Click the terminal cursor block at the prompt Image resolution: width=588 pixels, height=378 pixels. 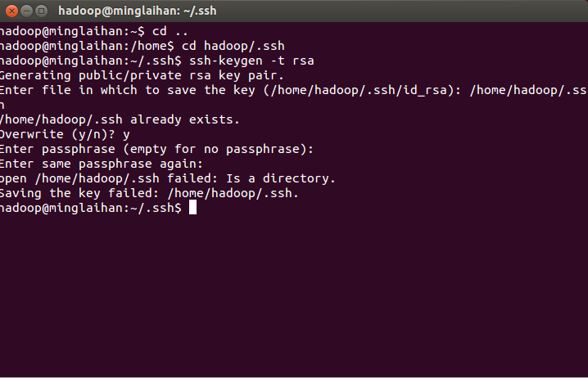(x=192, y=207)
